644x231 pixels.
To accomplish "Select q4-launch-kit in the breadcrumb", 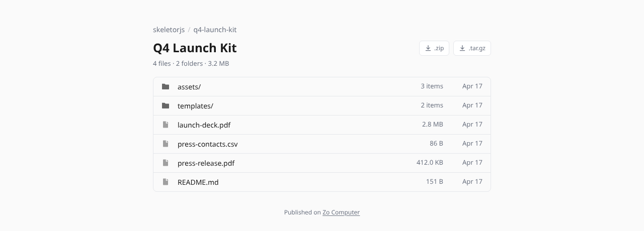I will [x=215, y=30].
